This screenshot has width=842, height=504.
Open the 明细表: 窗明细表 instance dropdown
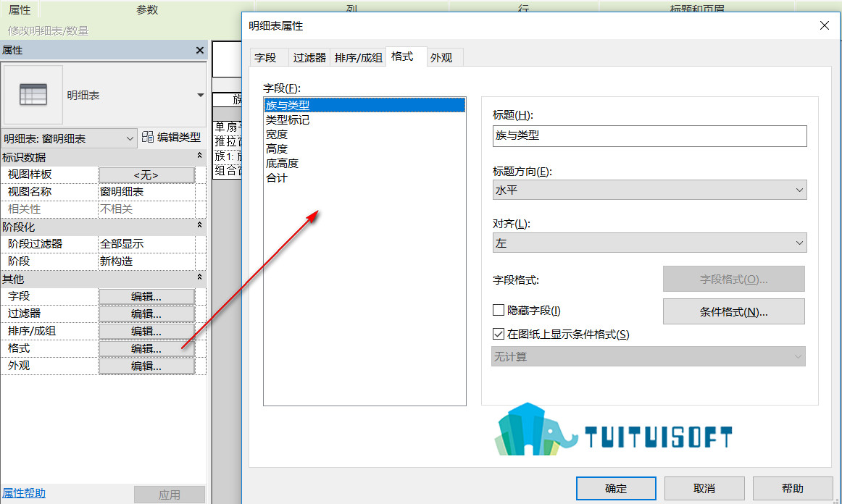(x=69, y=138)
